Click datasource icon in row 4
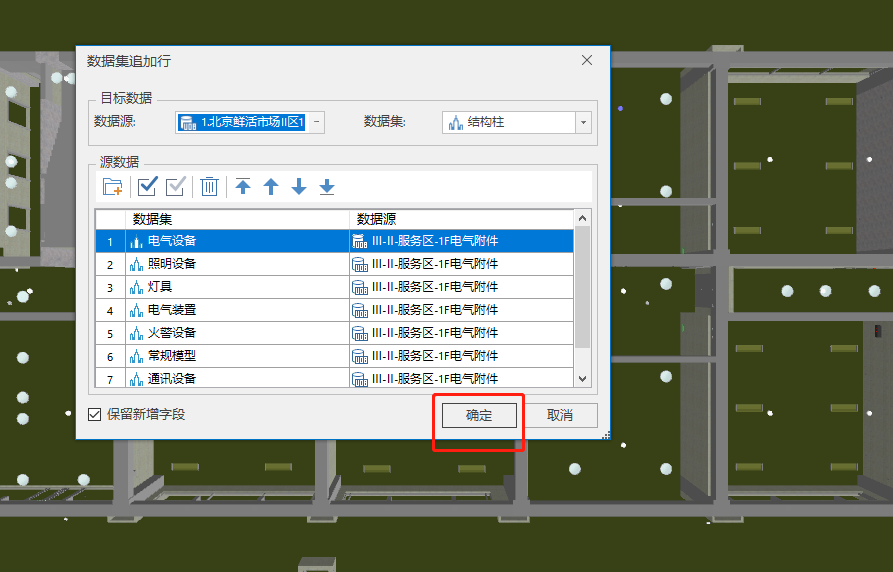This screenshot has width=893, height=572. click(360, 310)
